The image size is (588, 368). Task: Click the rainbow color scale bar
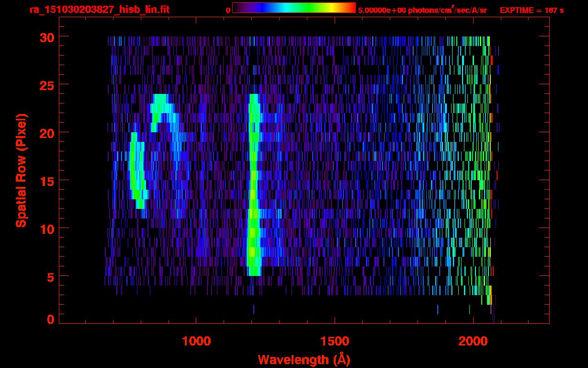294,8
